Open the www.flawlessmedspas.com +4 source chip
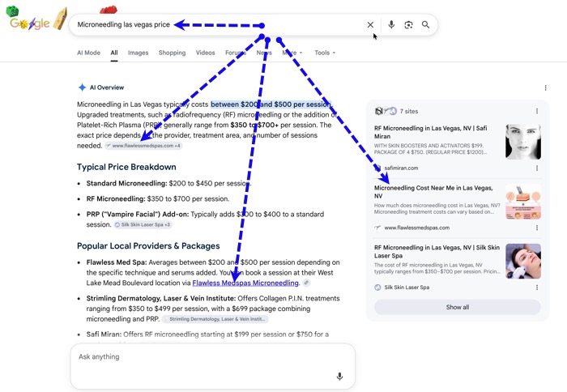This screenshot has height=392, width=567. pyautogui.click(x=144, y=146)
